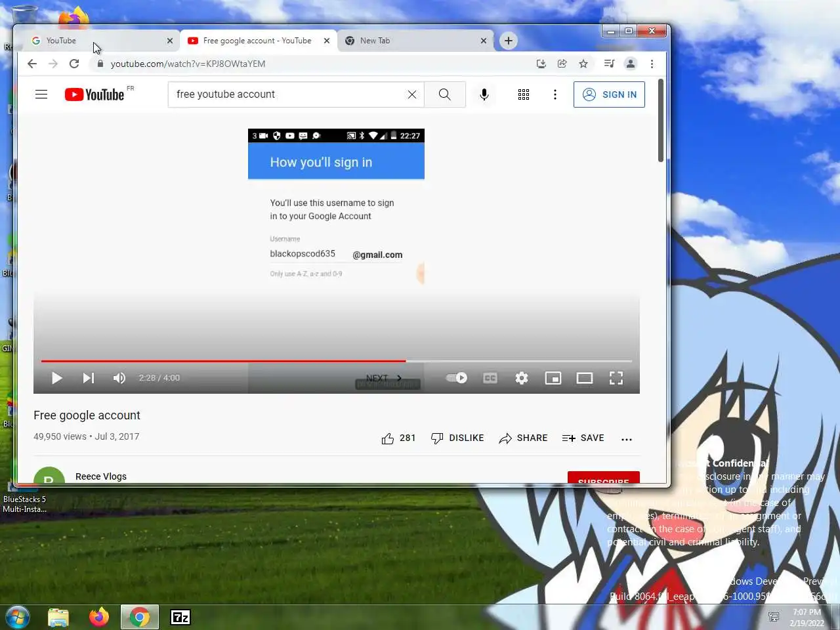The width and height of the screenshot is (840, 630).
Task: Click the install app icon in address bar
Action: [541, 64]
